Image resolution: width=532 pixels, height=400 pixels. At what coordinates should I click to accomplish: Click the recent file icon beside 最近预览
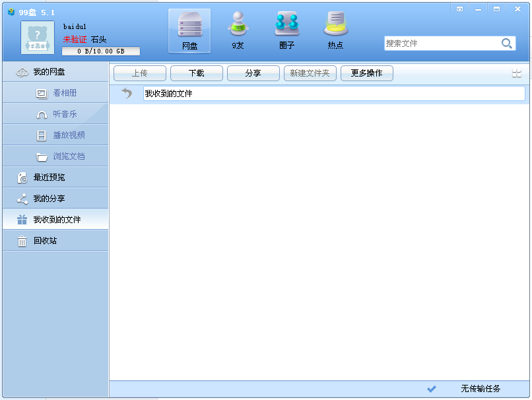pos(22,178)
